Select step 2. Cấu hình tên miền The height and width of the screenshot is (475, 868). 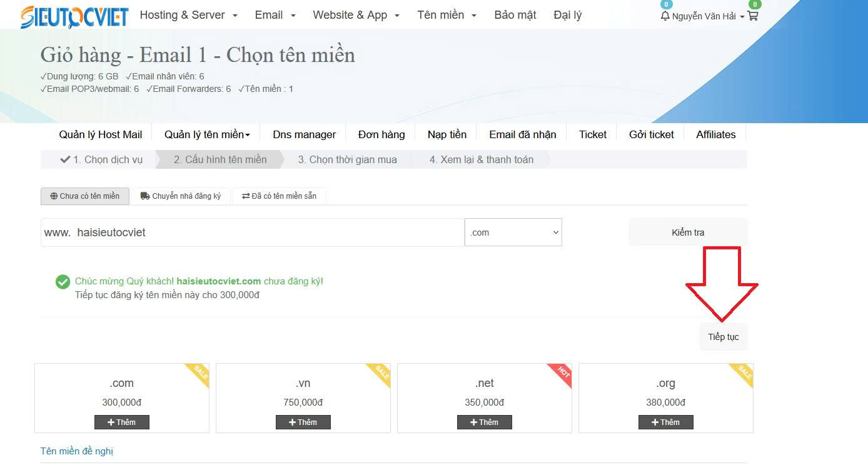pos(220,160)
